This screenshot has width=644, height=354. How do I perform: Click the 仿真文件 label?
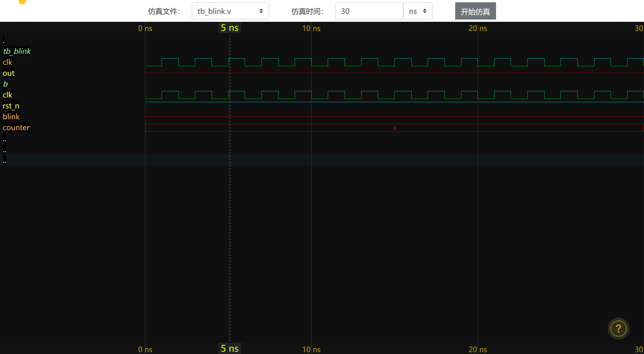click(164, 11)
